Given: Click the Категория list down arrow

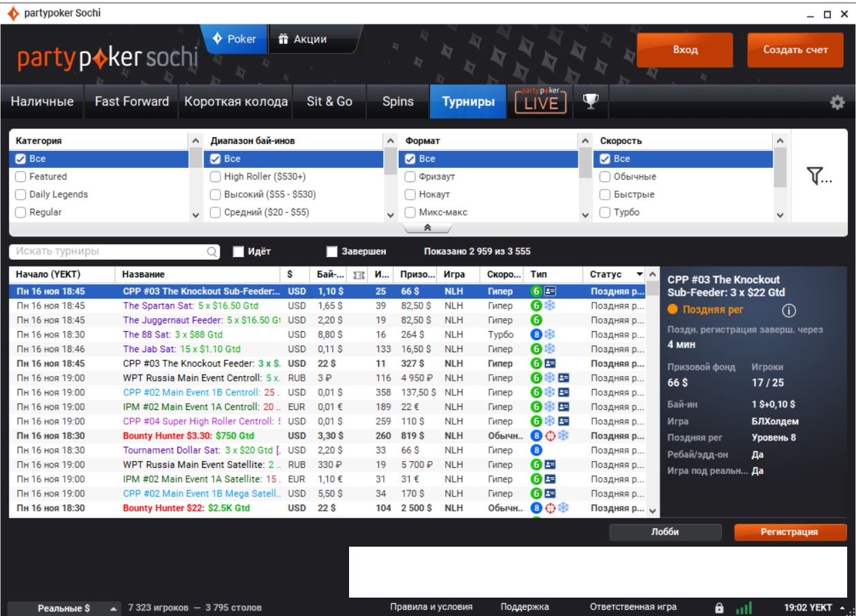Looking at the screenshot, I should tap(196, 215).
